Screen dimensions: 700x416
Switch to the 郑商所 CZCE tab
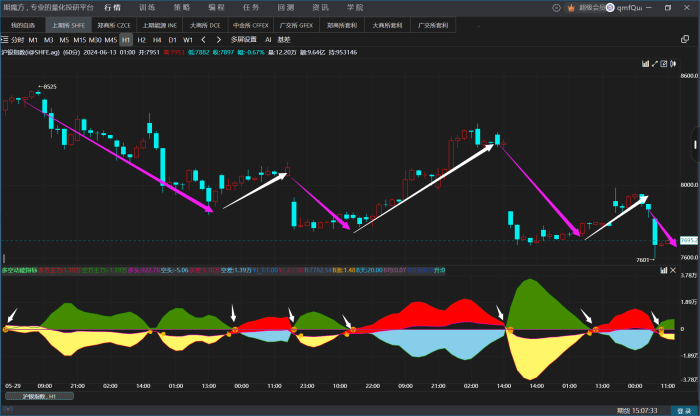(108, 23)
